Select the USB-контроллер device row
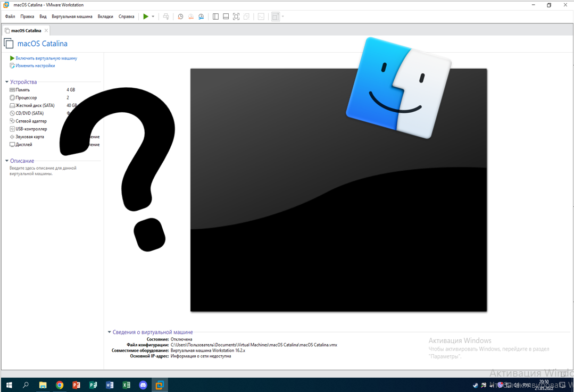574x392 pixels. (54, 129)
